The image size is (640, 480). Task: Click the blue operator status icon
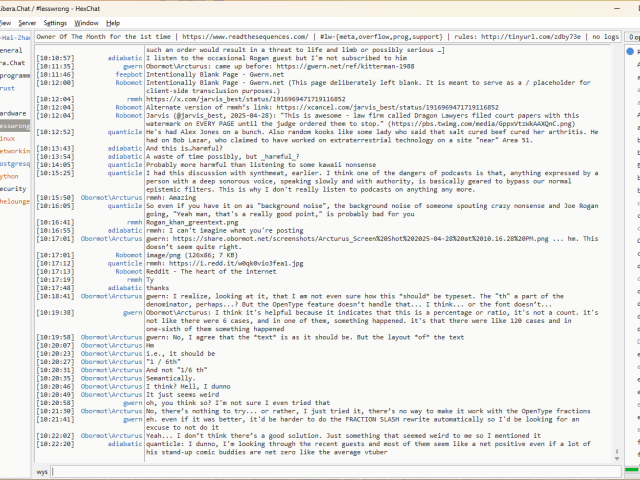pyautogui.click(x=631, y=49)
